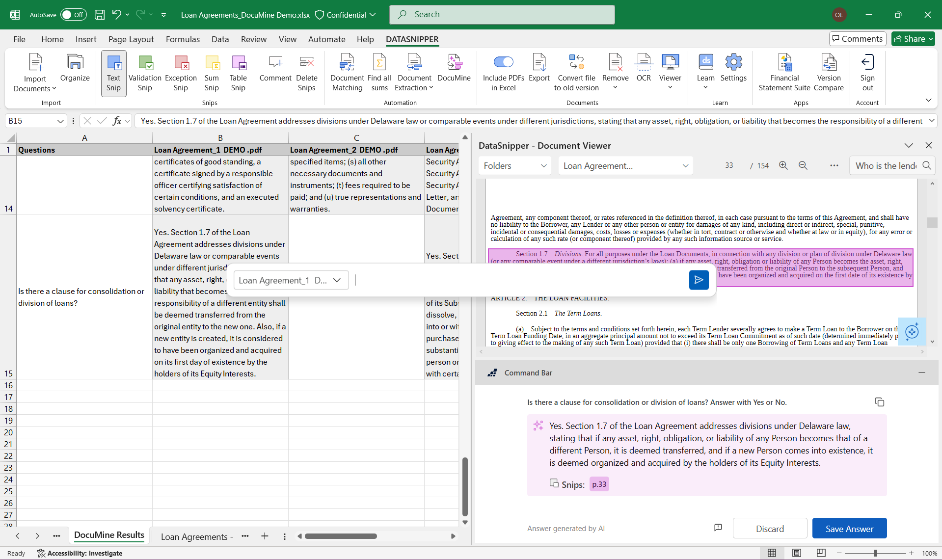Image resolution: width=942 pixels, height=560 pixels.
Task: Select the Text Snip tool
Action: [x=113, y=73]
